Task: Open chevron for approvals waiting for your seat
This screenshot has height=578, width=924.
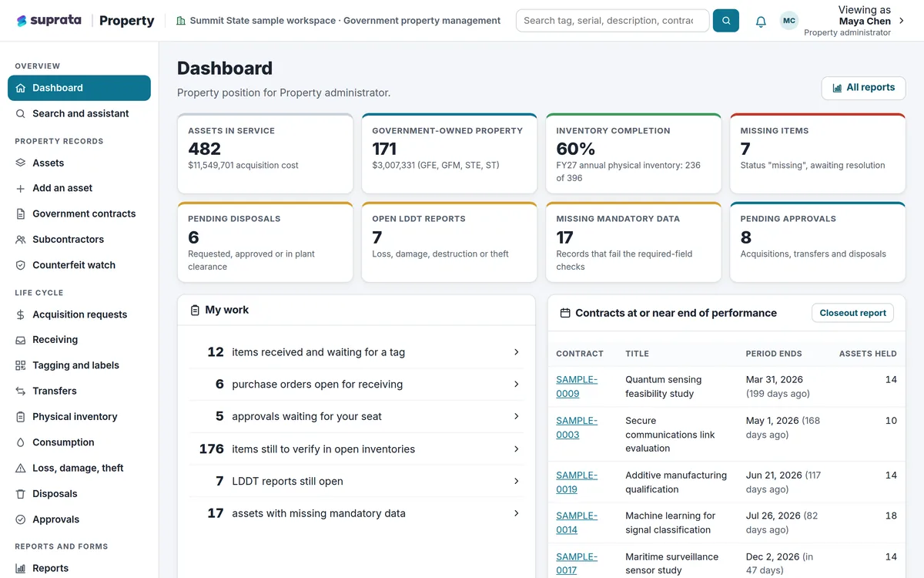Action: click(x=517, y=416)
